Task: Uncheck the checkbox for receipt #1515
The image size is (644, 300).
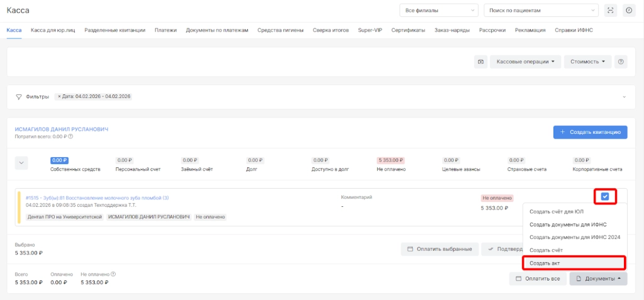Action: 604,196
